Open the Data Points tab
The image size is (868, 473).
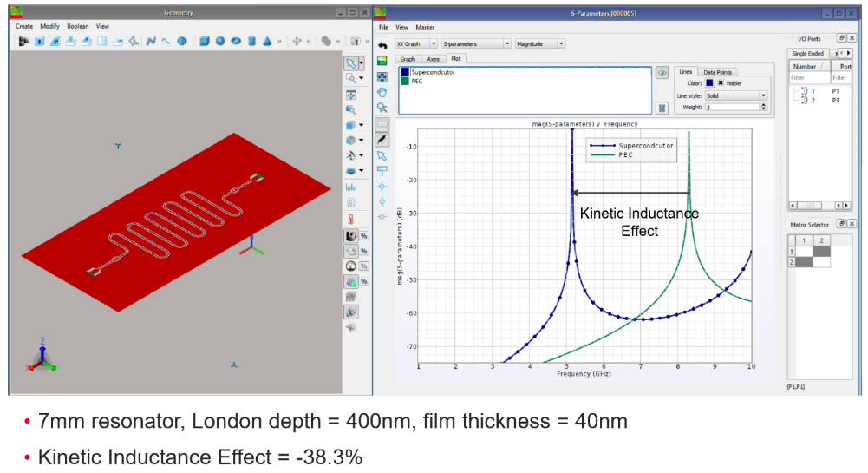tap(717, 72)
